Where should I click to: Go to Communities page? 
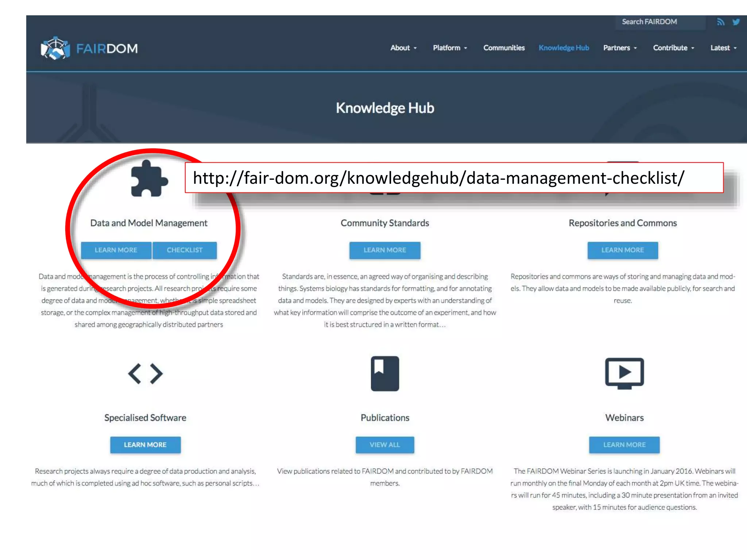click(x=504, y=48)
